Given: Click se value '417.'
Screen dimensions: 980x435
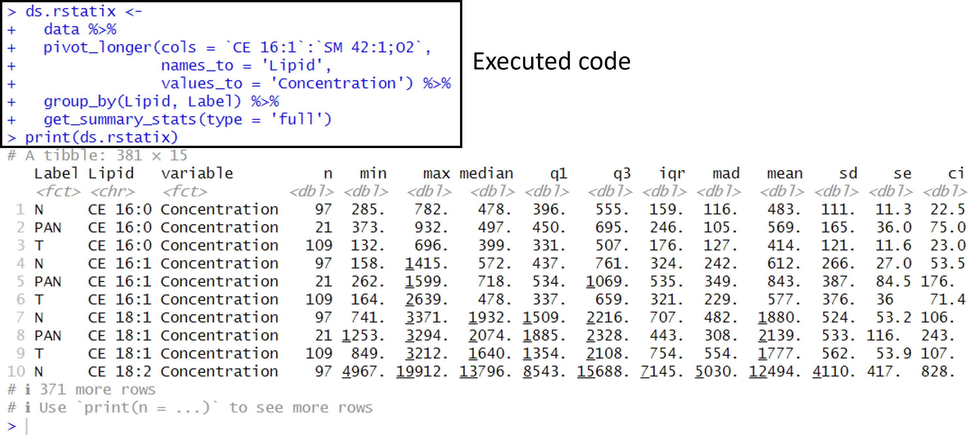Looking at the screenshot, I should point(883,371).
